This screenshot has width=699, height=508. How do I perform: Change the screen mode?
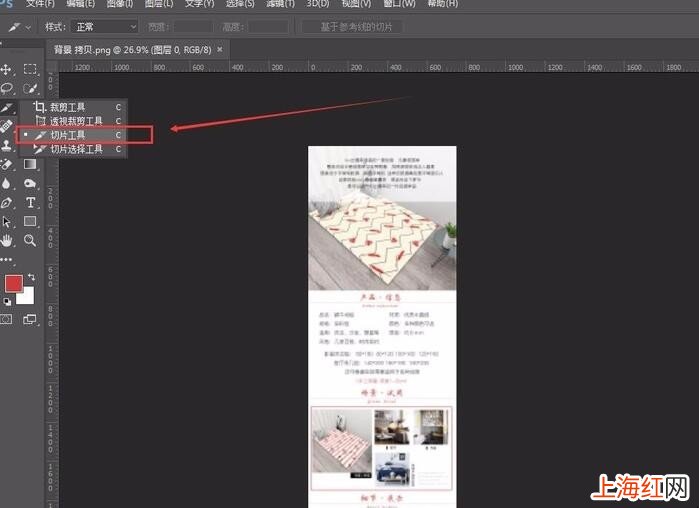(30, 320)
